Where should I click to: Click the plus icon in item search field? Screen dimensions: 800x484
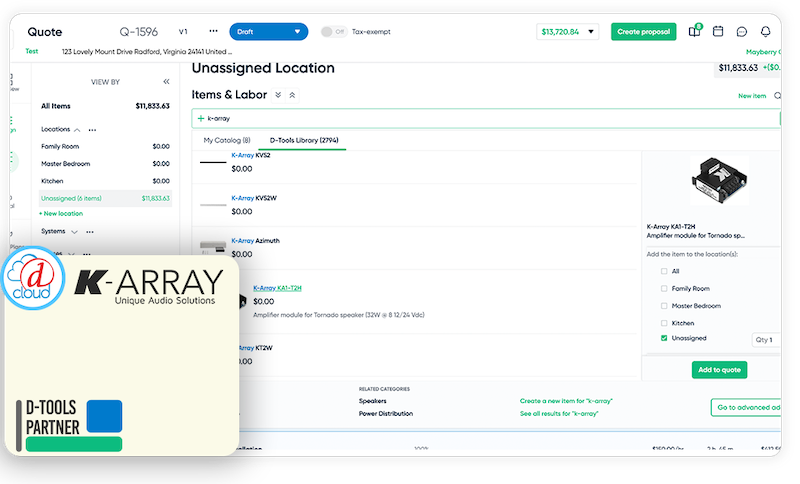(x=201, y=118)
